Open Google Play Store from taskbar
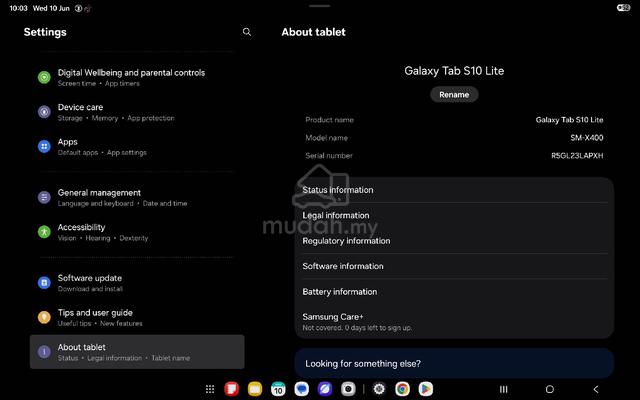This screenshot has width=640, height=400. [425, 389]
